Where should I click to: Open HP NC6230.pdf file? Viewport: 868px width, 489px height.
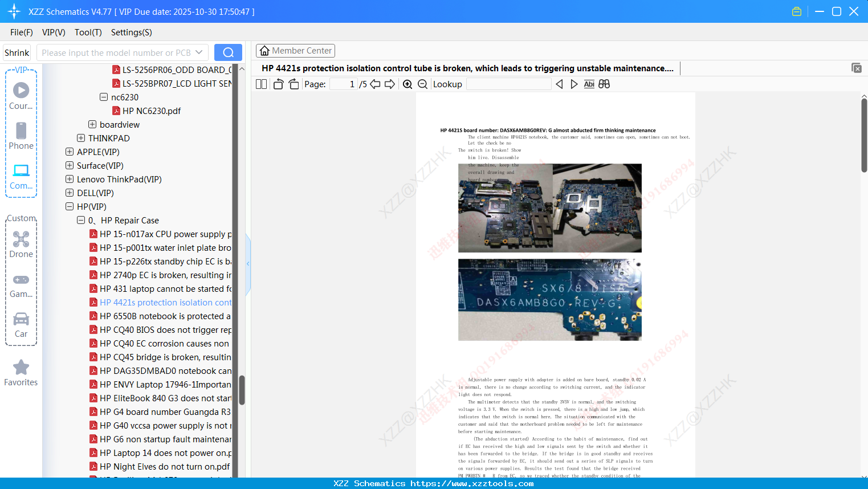[x=152, y=111]
